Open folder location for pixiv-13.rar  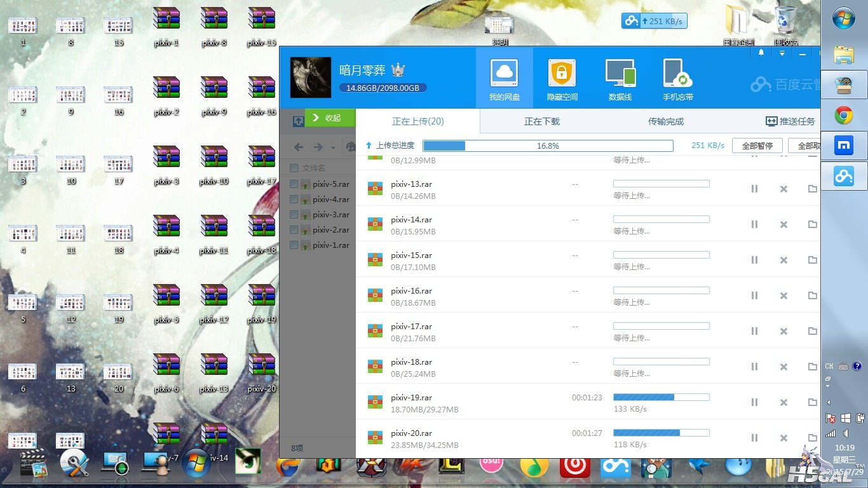tap(812, 189)
